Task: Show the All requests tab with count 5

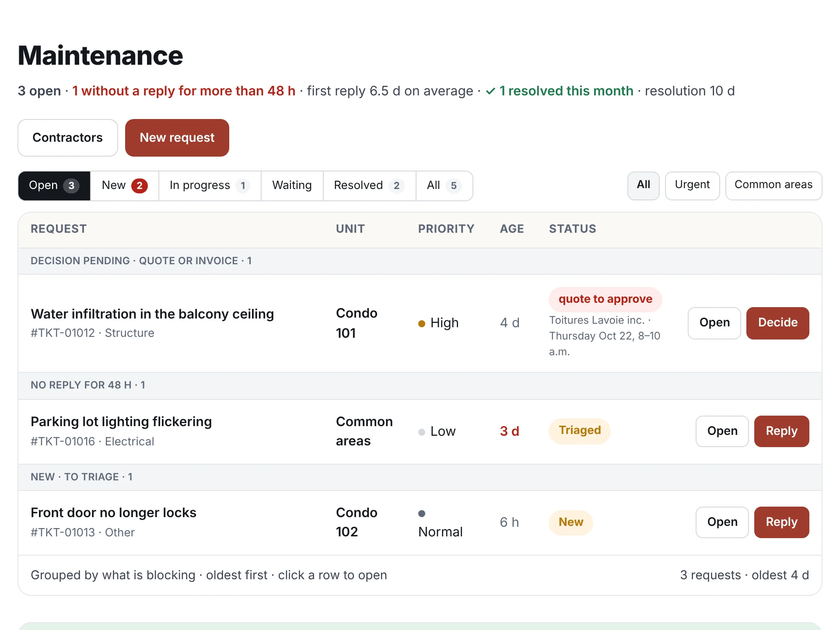Action: 444,185
